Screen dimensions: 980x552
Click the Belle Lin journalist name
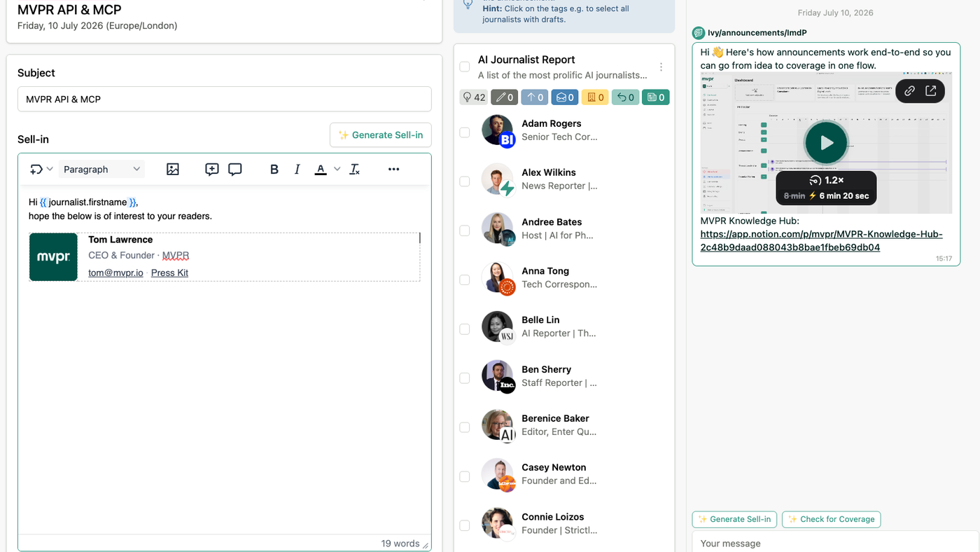pos(540,320)
